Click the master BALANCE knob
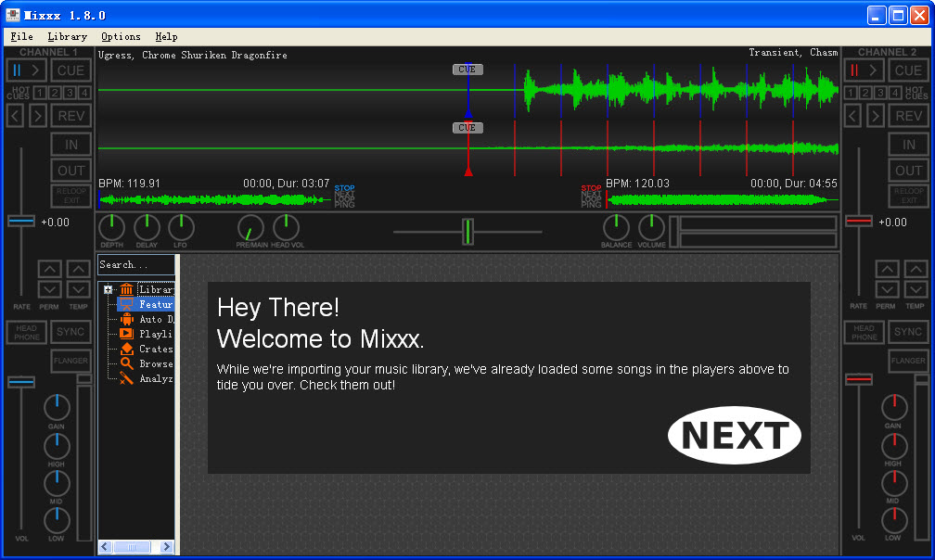The height and width of the screenshot is (560, 935). coord(616,227)
